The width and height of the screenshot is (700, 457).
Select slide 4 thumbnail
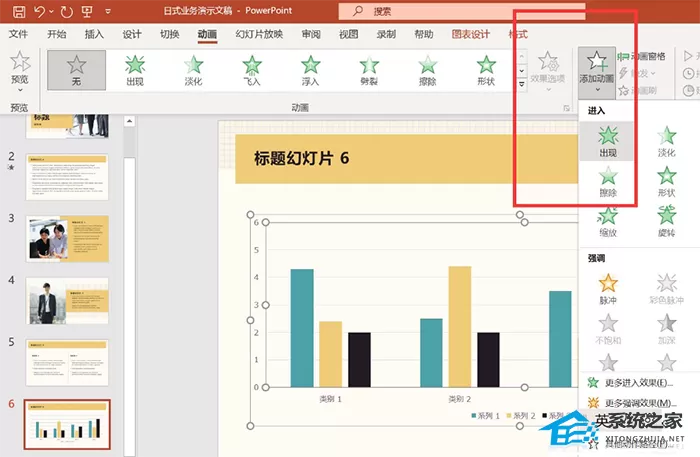(67, 301)
